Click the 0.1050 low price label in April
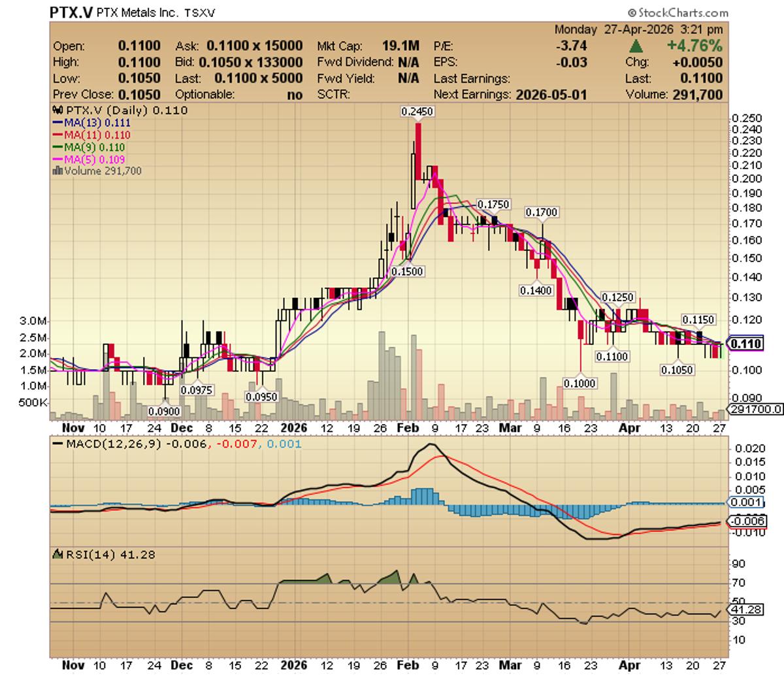784x675 pixels. click(678, 370)
